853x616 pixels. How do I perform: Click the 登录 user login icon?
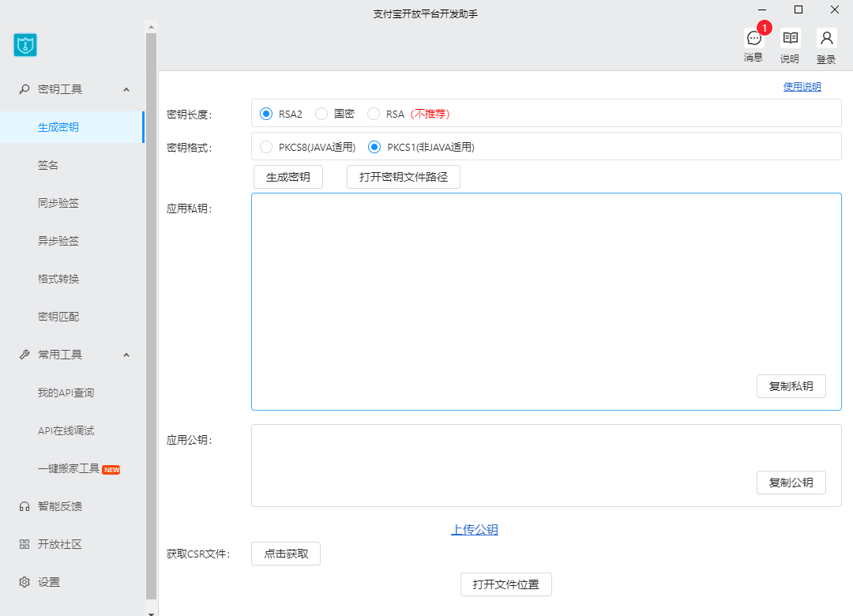click(x=826, y=38)
